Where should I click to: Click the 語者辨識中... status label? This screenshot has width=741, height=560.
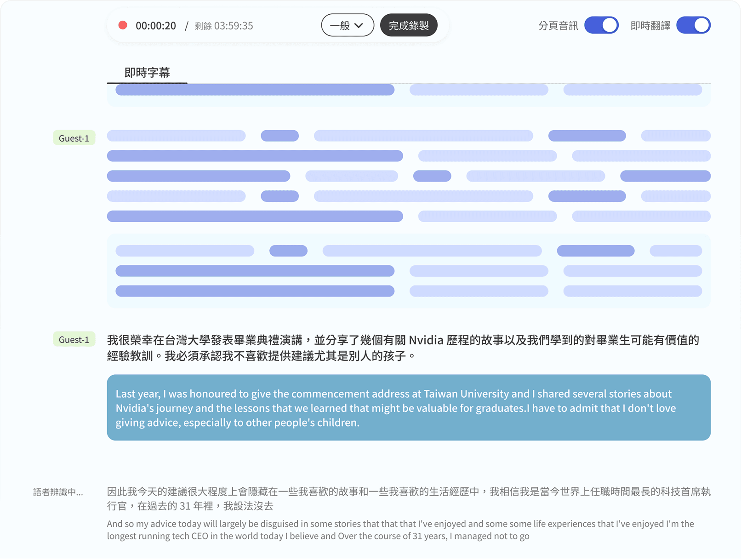(58, 492)
